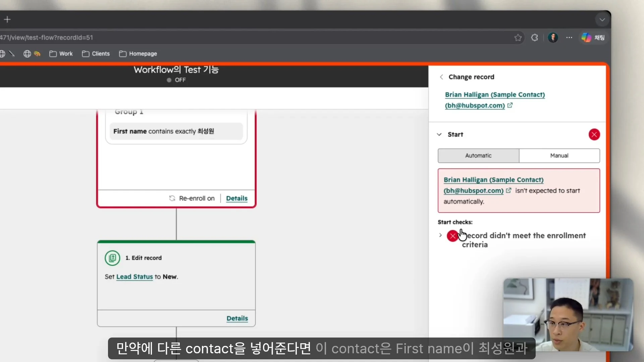Click the presenter webcam thumbnail
This screenshot has width=644, height=362.
pos(568,315)
